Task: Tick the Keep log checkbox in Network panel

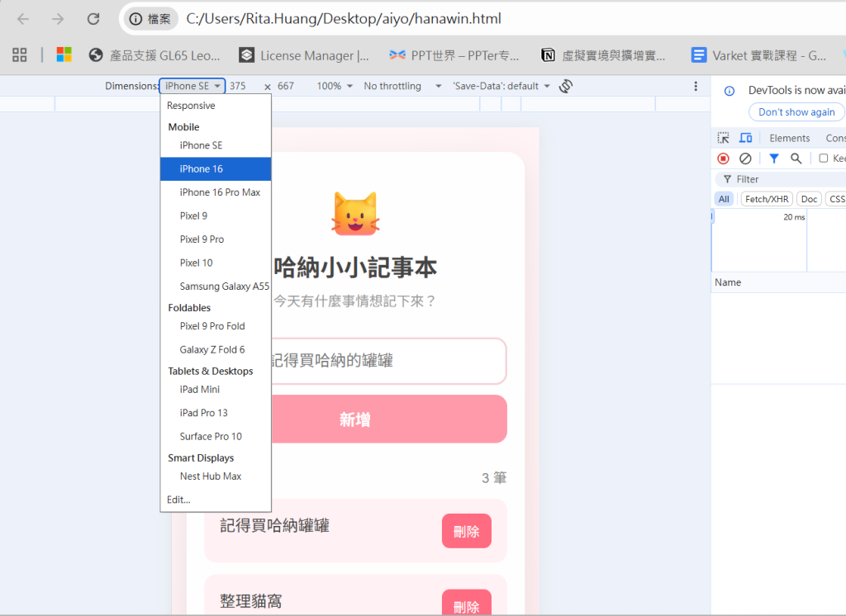Action: coord(824,158)
